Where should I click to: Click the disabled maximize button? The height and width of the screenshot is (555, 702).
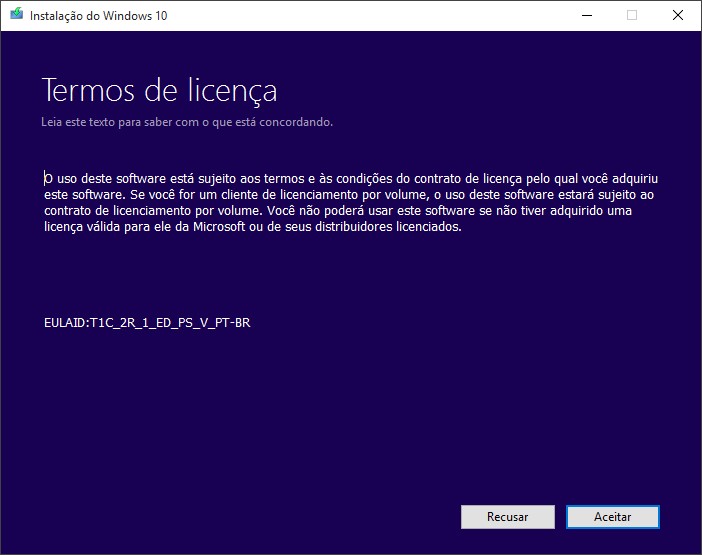pyautogui.click(x=632, y=15)
